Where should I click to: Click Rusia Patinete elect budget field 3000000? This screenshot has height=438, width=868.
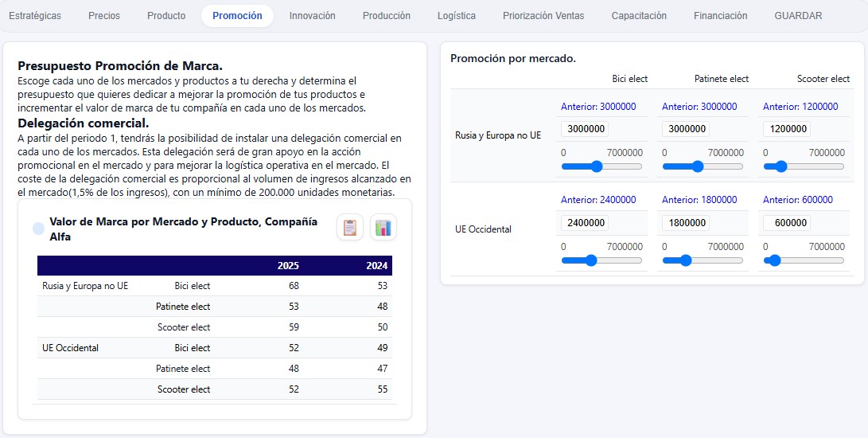click(x=685, y=129)
